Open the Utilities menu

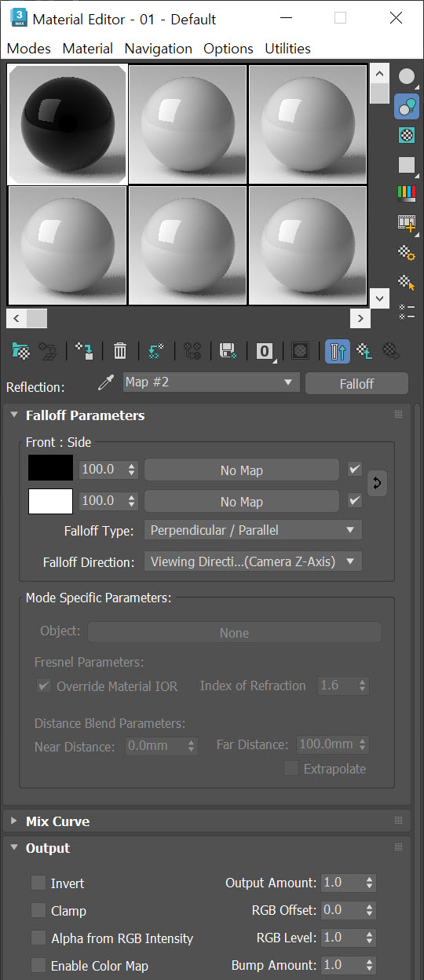[x=288, y=49]
